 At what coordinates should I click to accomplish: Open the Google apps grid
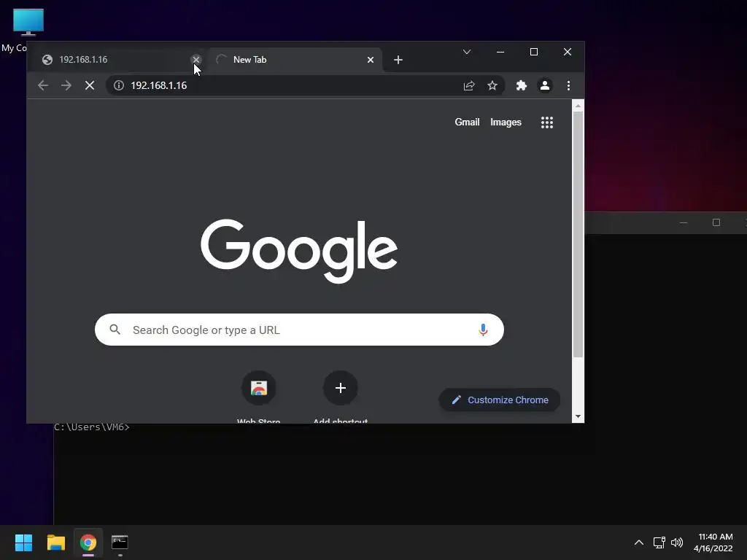click(547, 122)
